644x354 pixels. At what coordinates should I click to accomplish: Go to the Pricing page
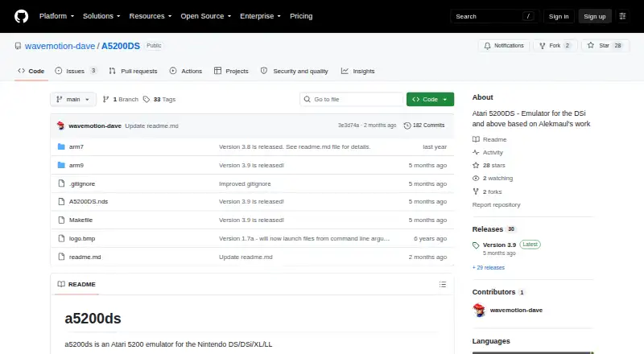pyautogui.click(x=301, y=16)
